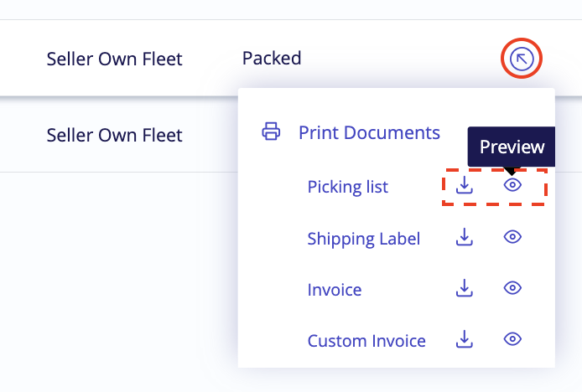This screenshot has height=392, width=582.
Task: Download the Picking list document
Action: [465, 185]
